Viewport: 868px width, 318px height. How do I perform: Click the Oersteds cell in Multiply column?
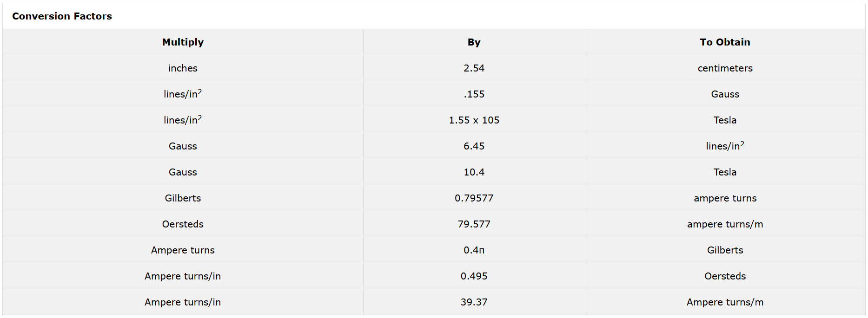point(183,224)
